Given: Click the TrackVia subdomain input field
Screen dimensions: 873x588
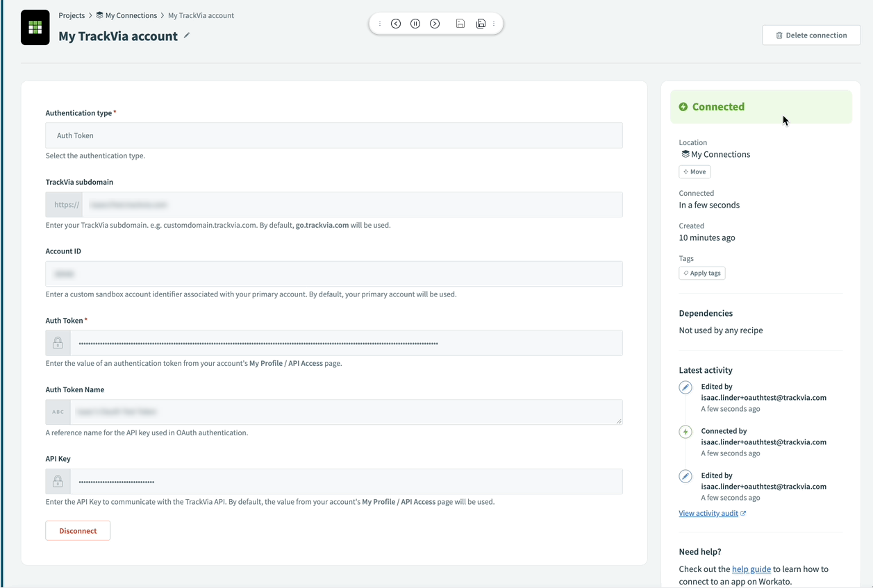Looking at the screenshot, I should pyautogui.click(x=353, y=205).
